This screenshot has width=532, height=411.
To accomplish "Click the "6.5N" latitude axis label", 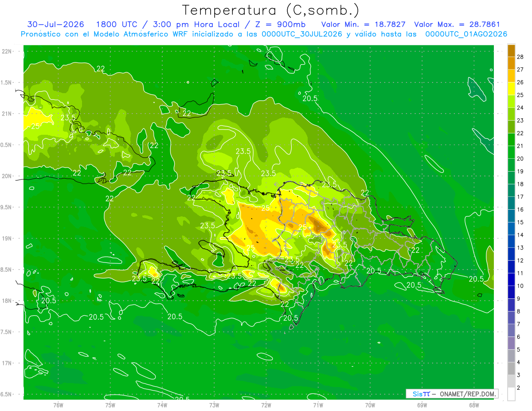I will pos(6,394).
